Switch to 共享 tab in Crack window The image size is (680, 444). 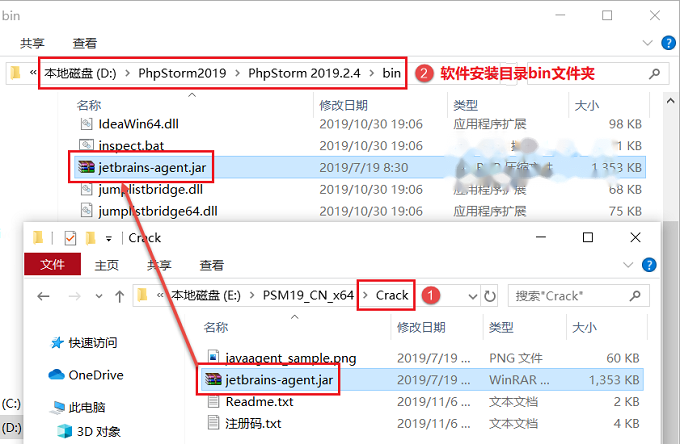(159, 265)
